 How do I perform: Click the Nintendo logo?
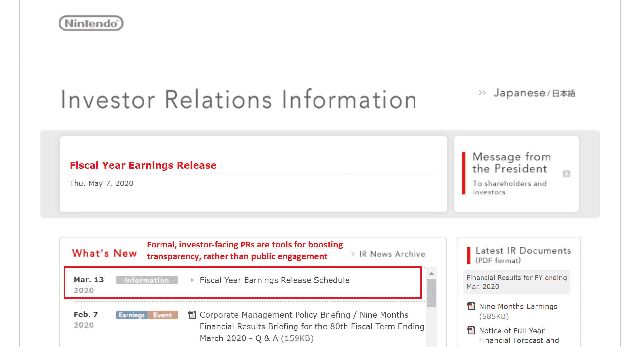(x=91, y=23)
